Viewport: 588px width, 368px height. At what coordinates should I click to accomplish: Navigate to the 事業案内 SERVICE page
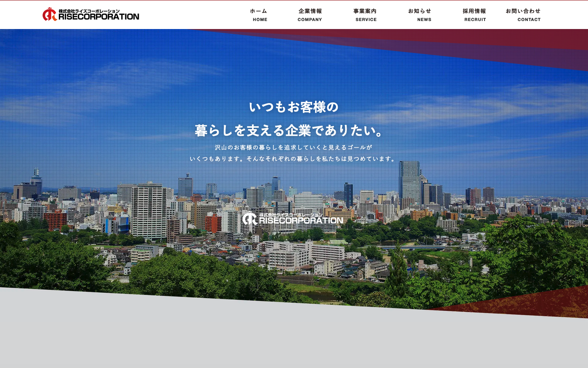(365, 15)
